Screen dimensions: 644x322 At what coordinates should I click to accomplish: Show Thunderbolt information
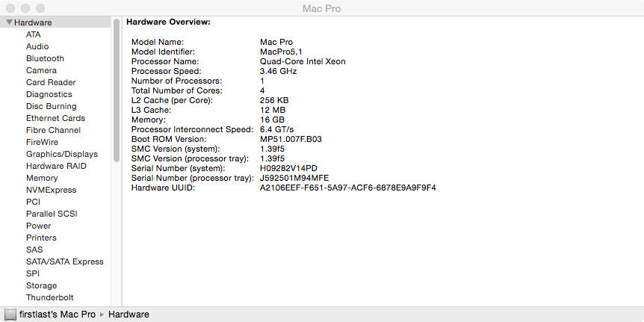50,297
